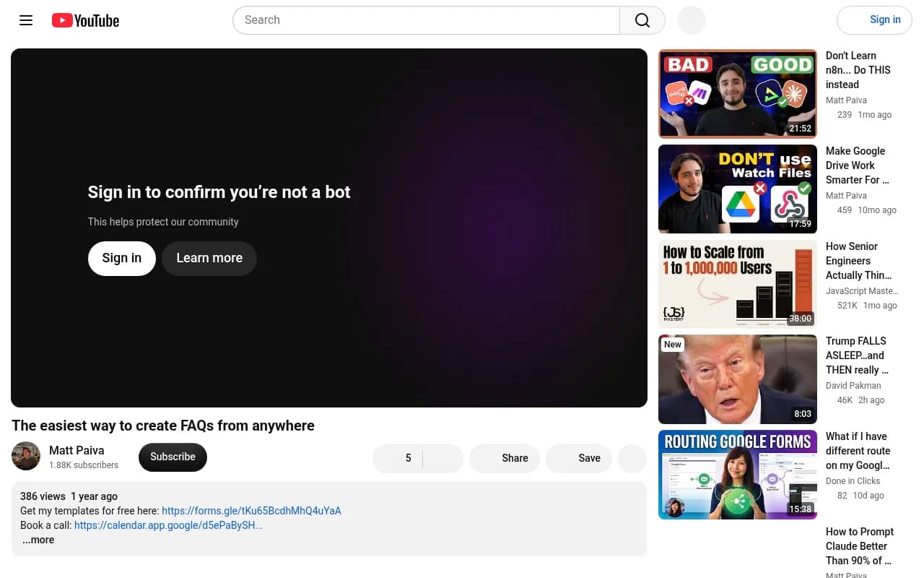The width and height of the screenshot is (924, 578).
Task: Click Sign in at top right
Action: point(874,20)
